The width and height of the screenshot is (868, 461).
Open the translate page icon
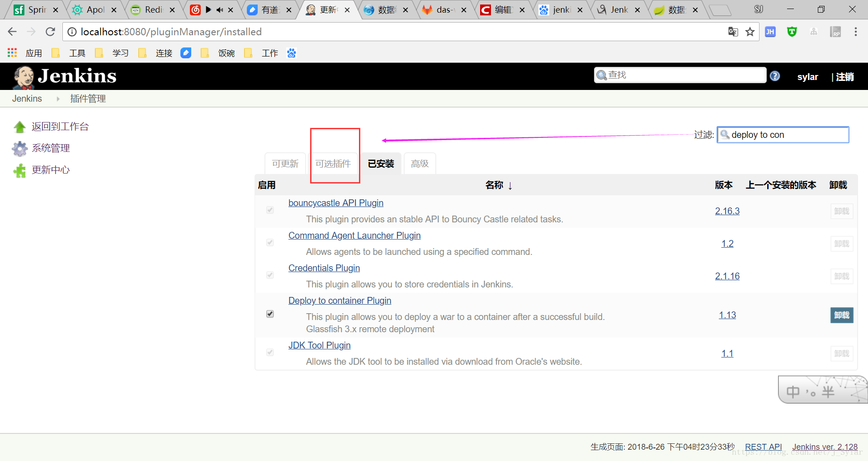[733, 32]
